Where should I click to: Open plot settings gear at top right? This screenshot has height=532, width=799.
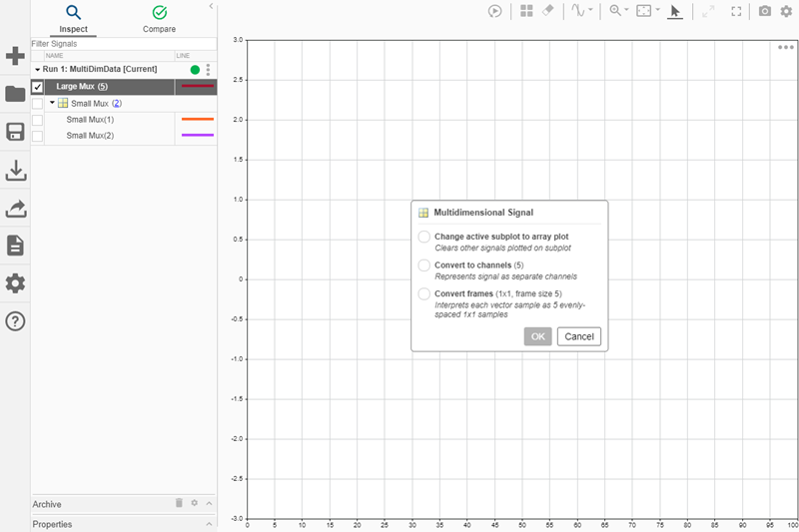click(786, 11)
